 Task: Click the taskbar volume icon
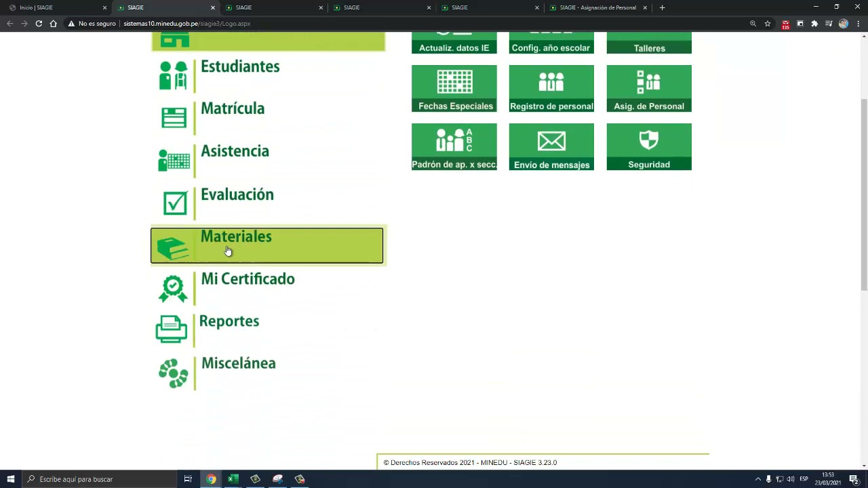[791, 479]
